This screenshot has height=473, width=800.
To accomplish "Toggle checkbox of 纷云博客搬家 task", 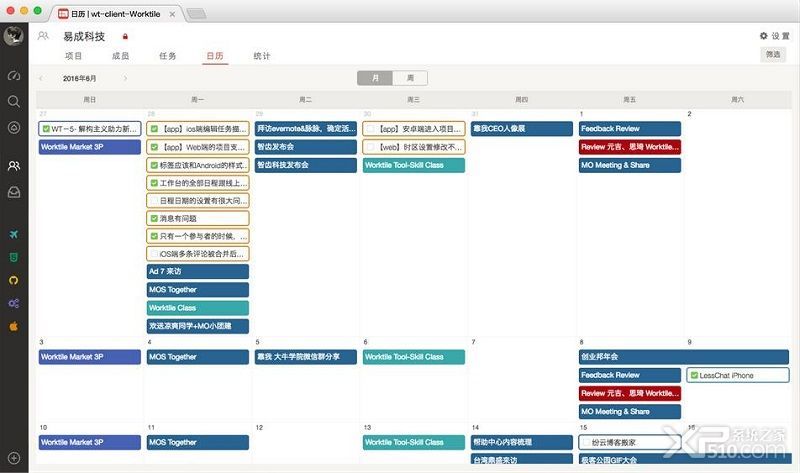I will tap(586, 442).
